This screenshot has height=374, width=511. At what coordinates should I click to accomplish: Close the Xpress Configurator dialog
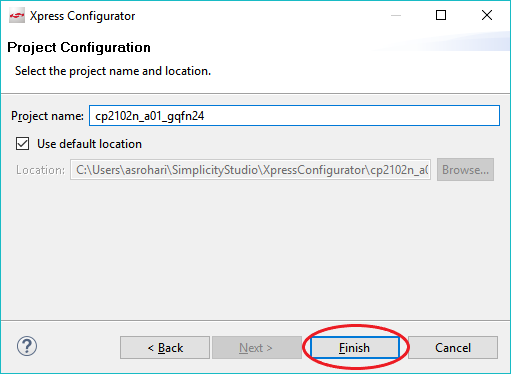(x=487, y=15)
